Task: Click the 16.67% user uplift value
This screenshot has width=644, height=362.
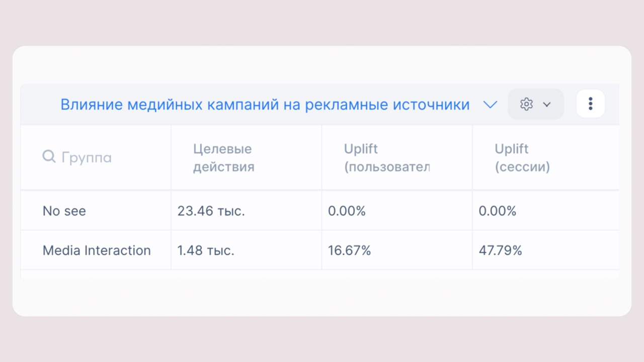Action: [349, 250]
